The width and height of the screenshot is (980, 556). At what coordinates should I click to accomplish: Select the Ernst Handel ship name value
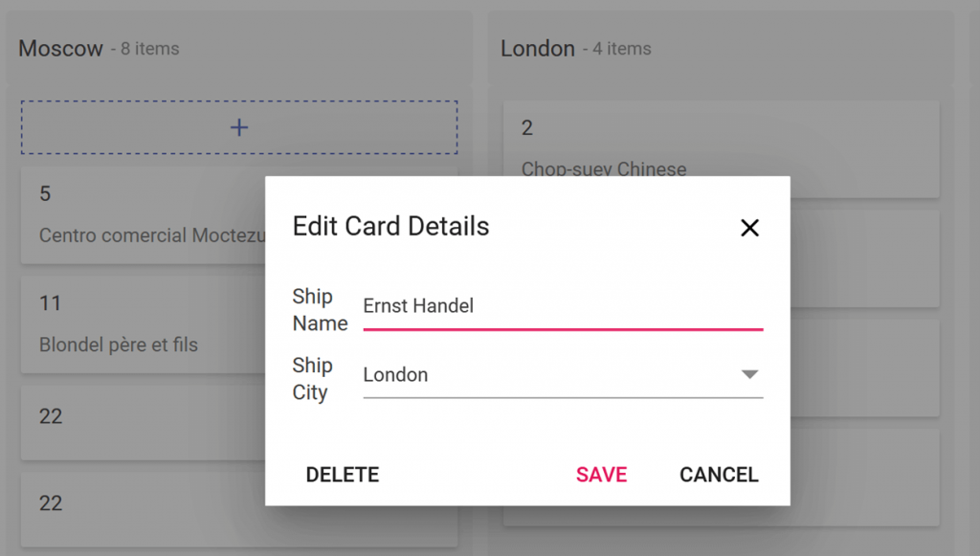pyautogui.click(x=416, y=306)
